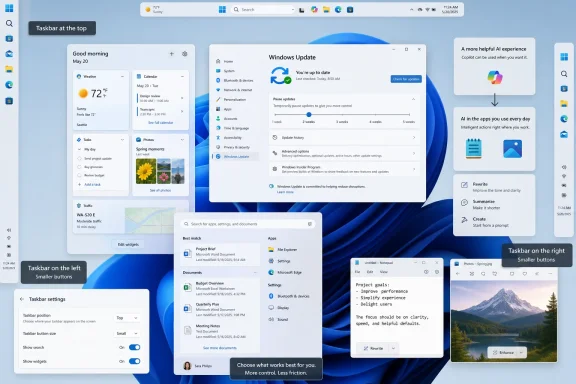Open Start on the top taskbar

click(222, 10)
